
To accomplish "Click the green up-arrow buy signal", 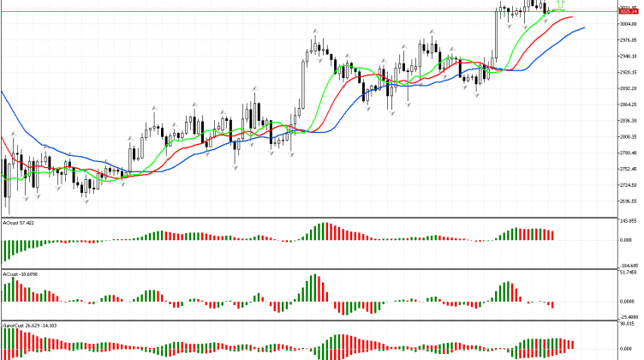I will (560, 5).
